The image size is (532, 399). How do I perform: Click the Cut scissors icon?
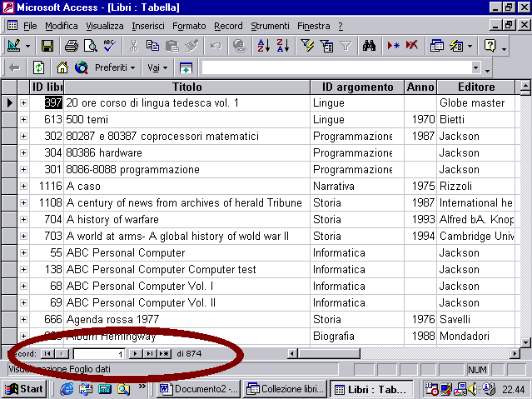click(x=134, y=46)
